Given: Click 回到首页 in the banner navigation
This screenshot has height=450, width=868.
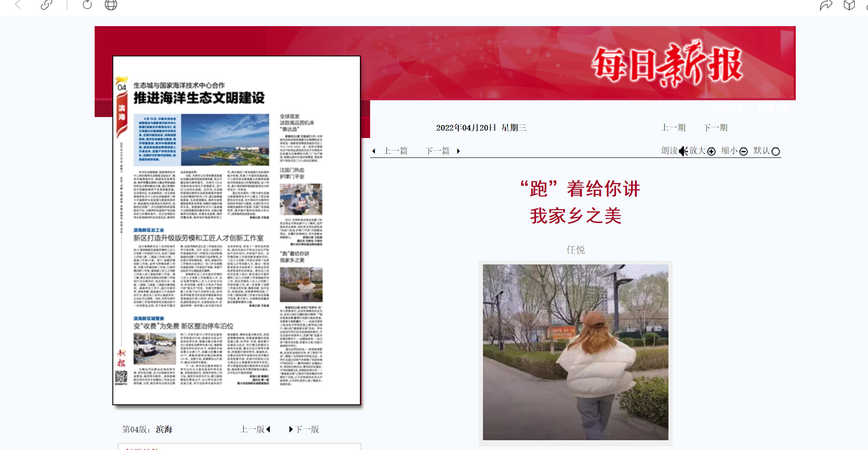Looking at the screenshot, I should tap(727, 108).
